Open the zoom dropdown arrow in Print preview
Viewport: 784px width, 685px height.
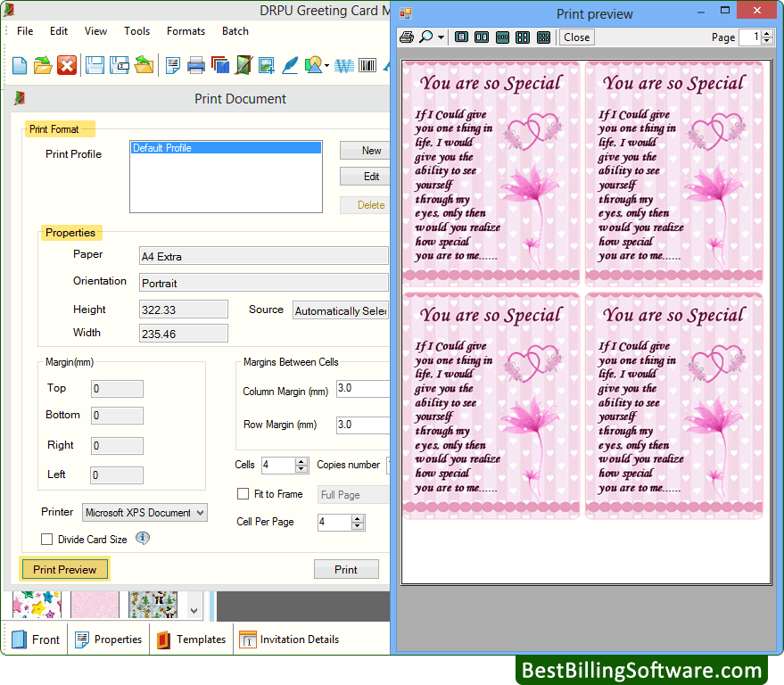(x=441, y=37)
